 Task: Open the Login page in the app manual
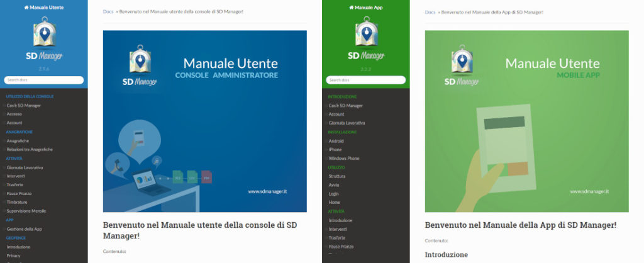pyautogui.click(x=334, y=194)
